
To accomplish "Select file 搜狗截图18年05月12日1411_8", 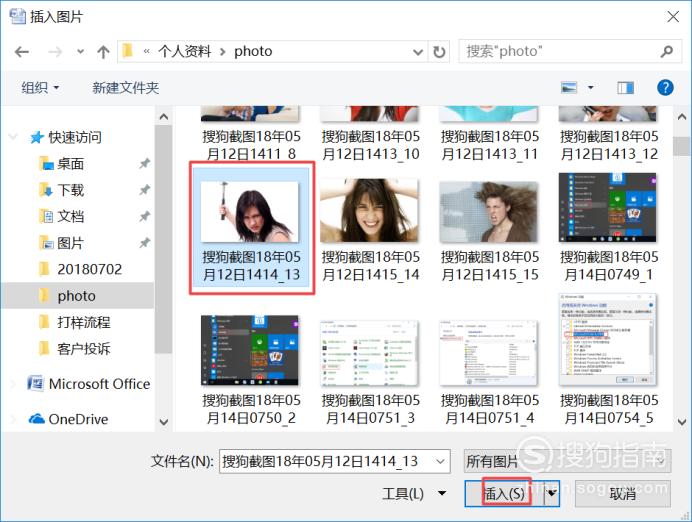I will click(x=251, y=145).
